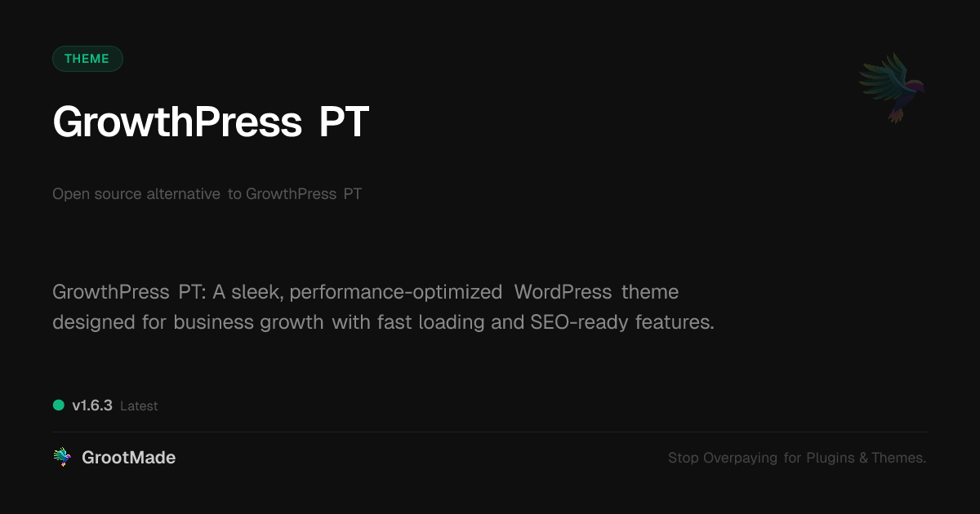This screenshot has height=514, width=980.
Task: Click the horizontal divider above the footer
Action: 490,432
